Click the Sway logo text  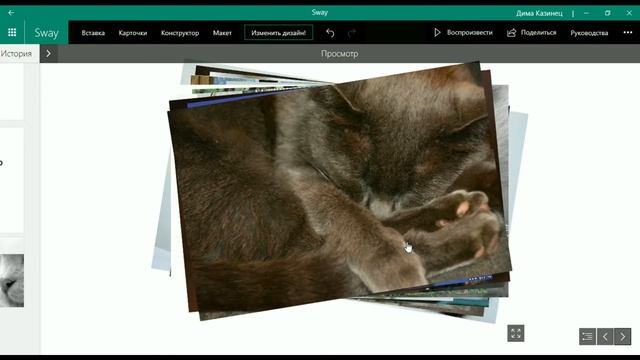tap(46, 33)
